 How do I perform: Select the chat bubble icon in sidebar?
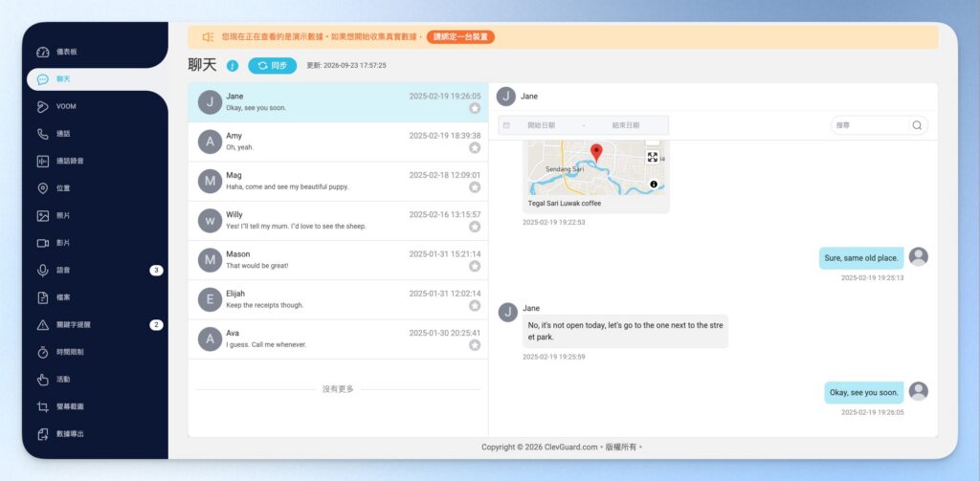pyautogui.click(x=42, y=79)
